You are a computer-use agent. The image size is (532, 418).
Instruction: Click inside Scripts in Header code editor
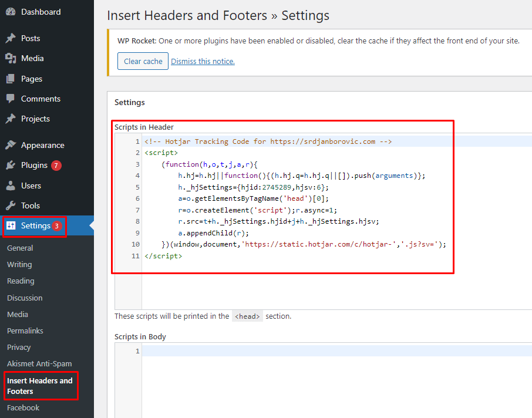pyautogui.click(x=323, y=221)
